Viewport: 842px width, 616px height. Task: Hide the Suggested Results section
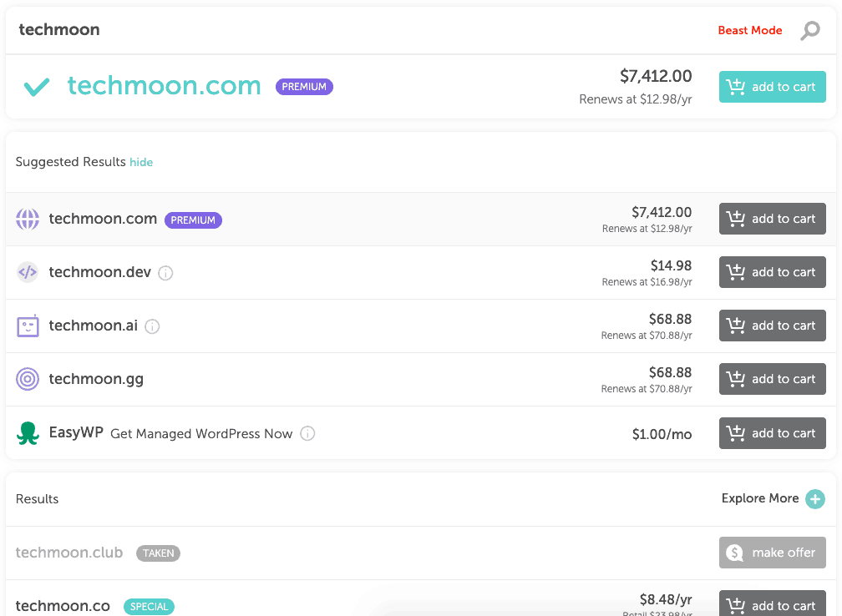click(141, 162)
